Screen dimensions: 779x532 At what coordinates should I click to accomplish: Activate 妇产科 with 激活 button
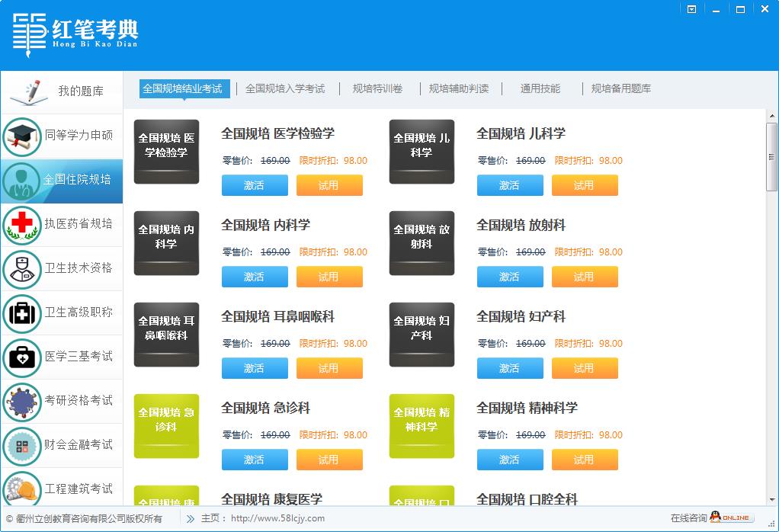pos(510,368)
